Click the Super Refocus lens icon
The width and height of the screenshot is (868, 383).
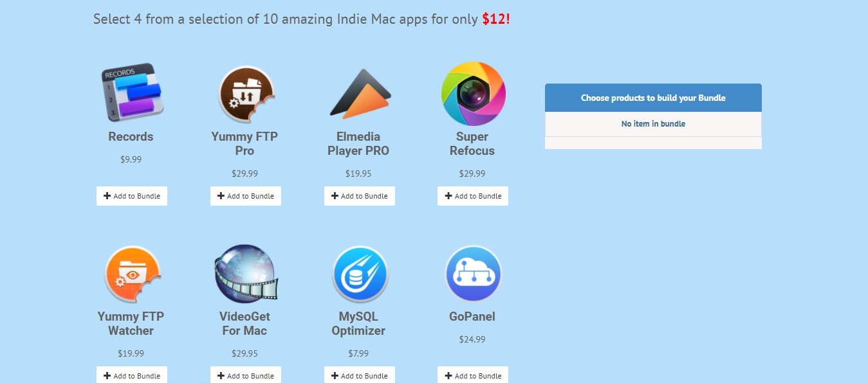pyautogui.click(x=473, y=94)
